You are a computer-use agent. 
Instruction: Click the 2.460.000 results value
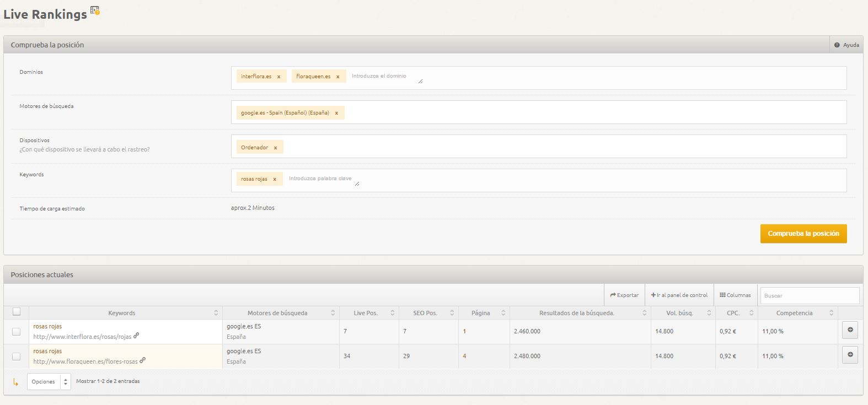tap(527, 331)
